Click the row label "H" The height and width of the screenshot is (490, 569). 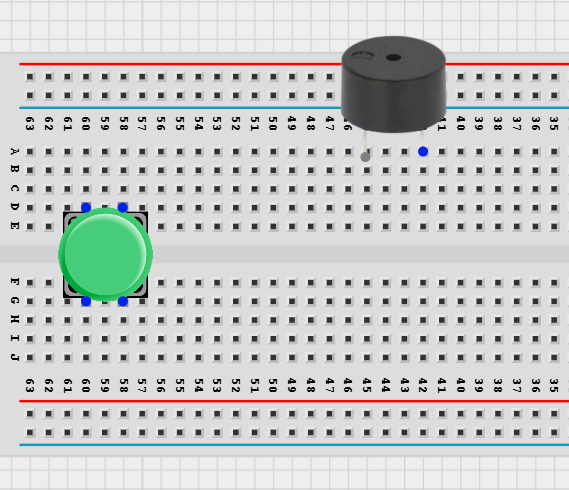(x=15, y=319)
